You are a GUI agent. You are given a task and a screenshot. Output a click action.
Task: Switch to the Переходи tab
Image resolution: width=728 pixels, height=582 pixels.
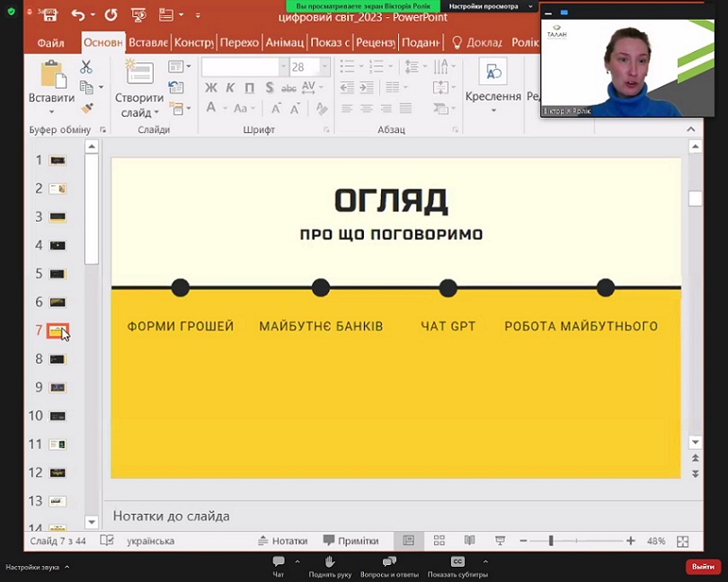pos(239,42)
